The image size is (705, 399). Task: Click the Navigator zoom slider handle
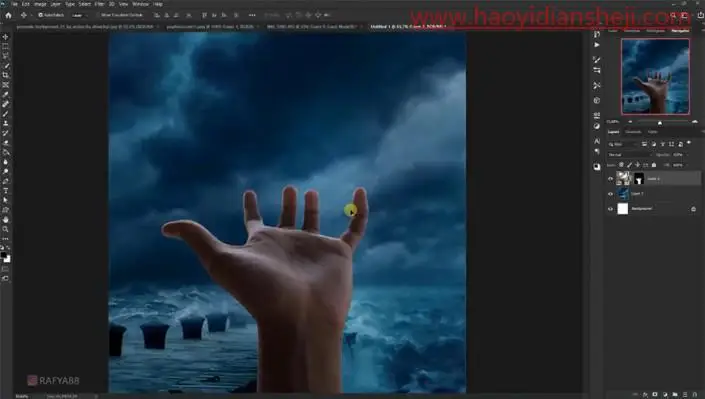coord(660,122)
